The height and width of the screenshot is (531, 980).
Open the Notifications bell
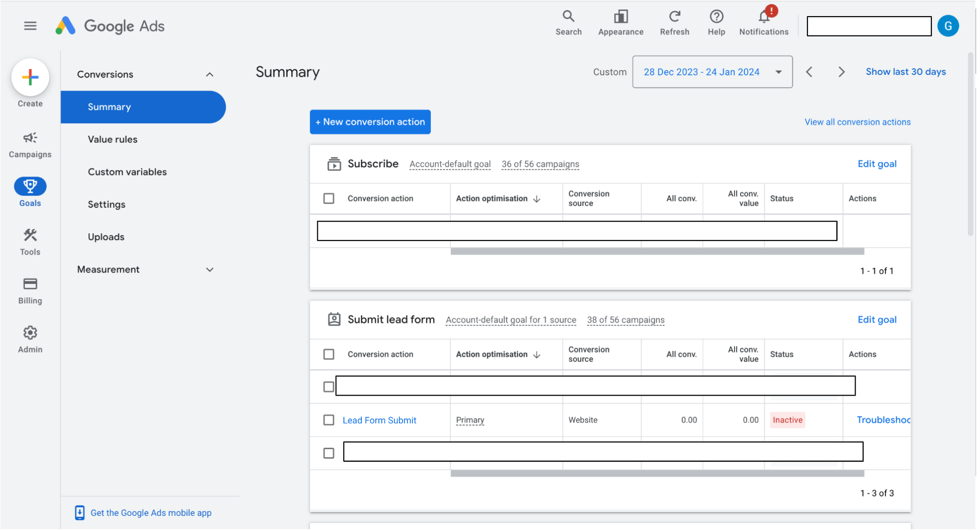point(763,18)
